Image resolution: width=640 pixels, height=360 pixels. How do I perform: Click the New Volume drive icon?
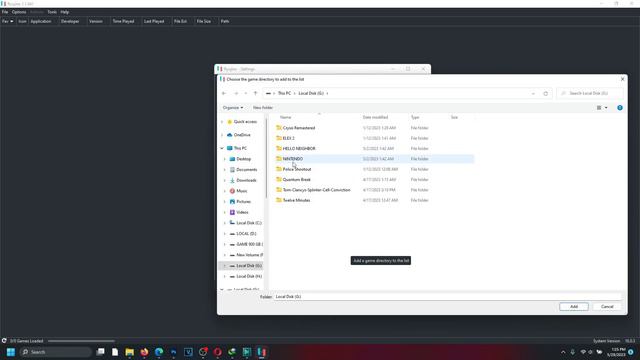pos(232,255)
